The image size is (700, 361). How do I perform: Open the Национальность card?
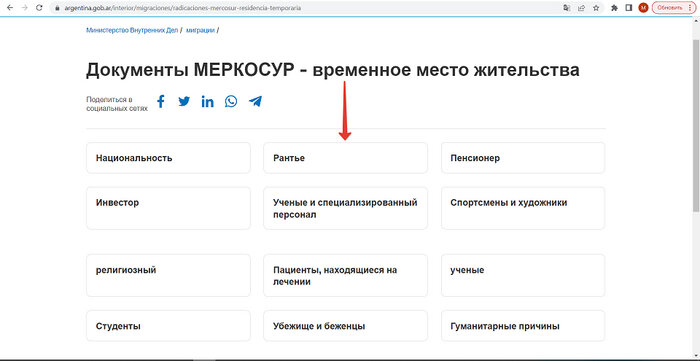168,158
